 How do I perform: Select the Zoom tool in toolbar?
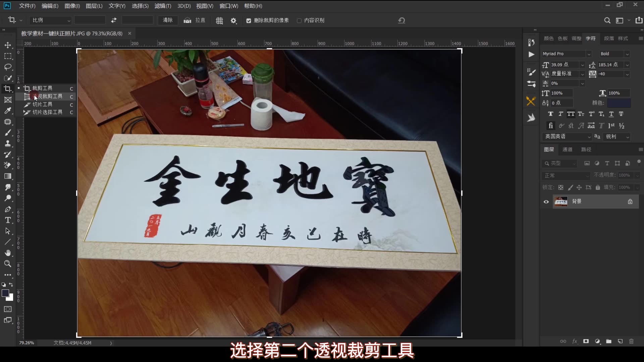click(x=8, y=264)
